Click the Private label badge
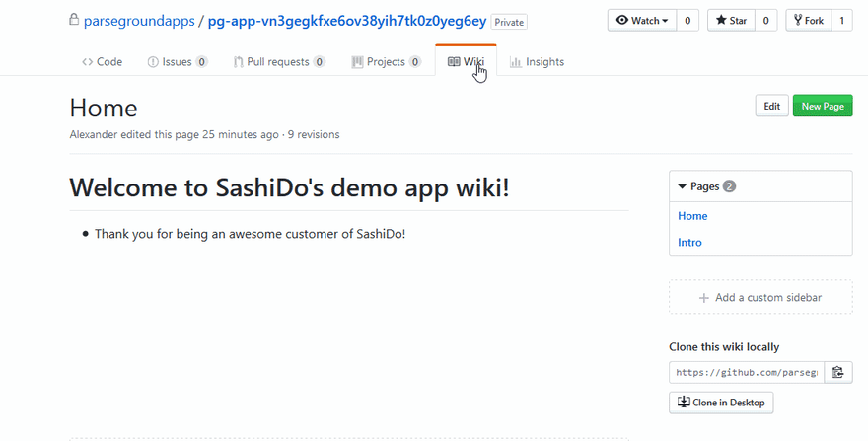The height and width of the screenshot is (441, 868). 509,22
